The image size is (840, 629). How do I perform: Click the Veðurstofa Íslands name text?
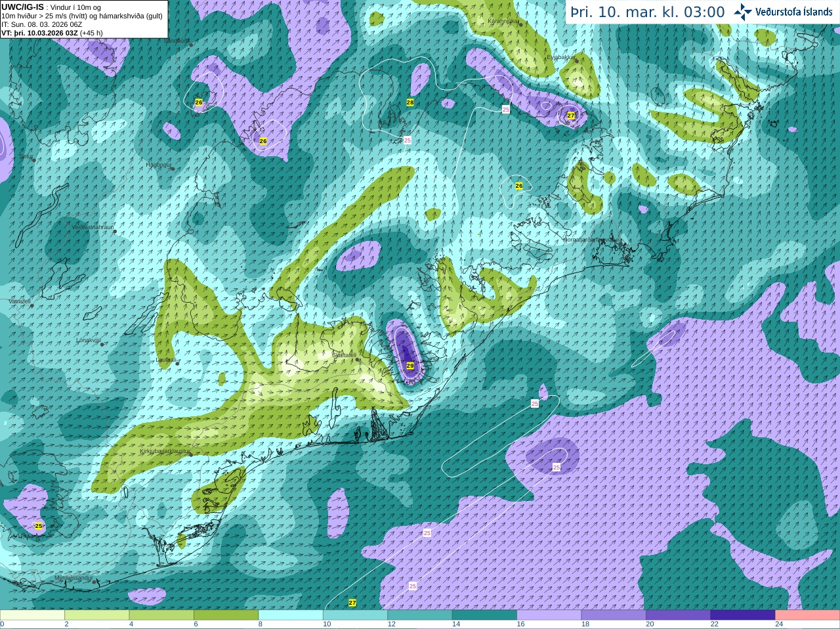click(794, 12)
